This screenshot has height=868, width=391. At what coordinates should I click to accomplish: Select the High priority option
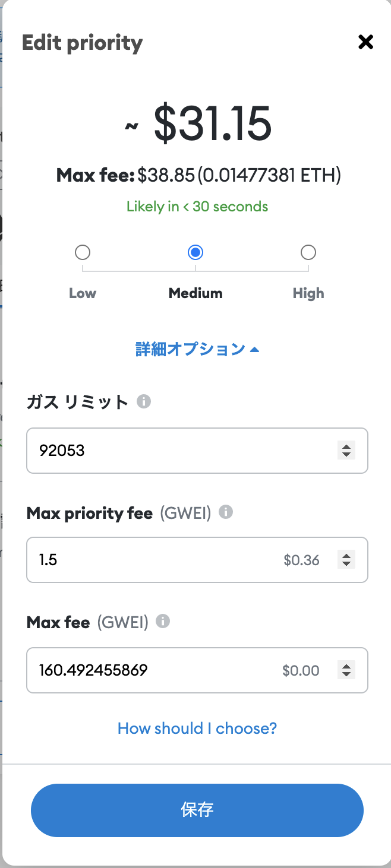click(x=308, y=252)
